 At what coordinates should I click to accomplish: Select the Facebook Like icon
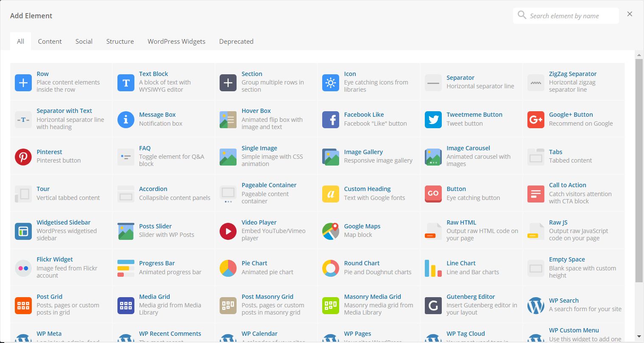click(x=331, y=120)
